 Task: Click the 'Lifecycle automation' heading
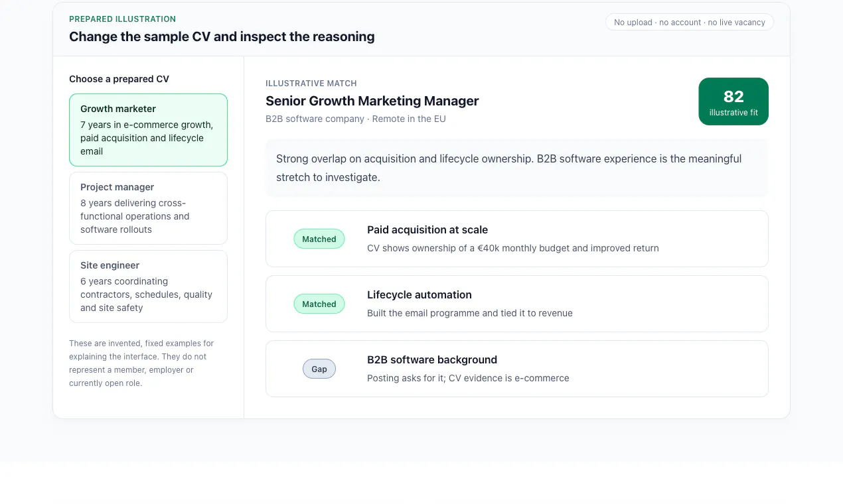[x=420, y=294]
